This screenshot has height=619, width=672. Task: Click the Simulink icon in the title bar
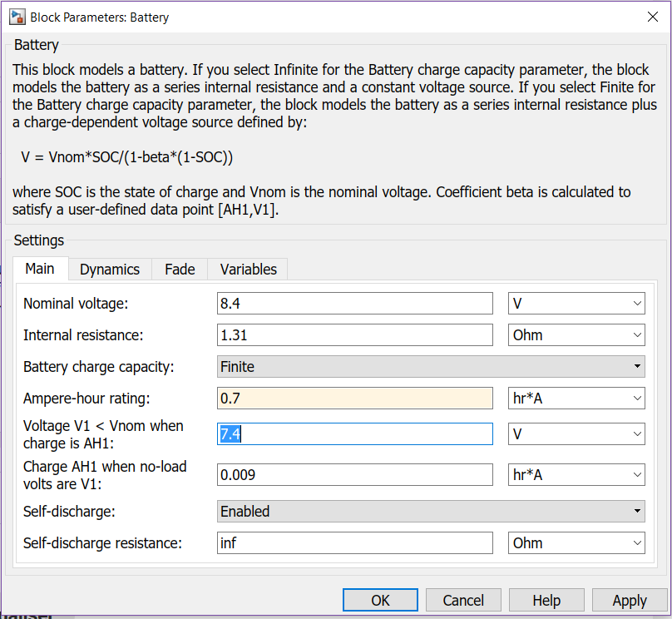pos(16,17)
